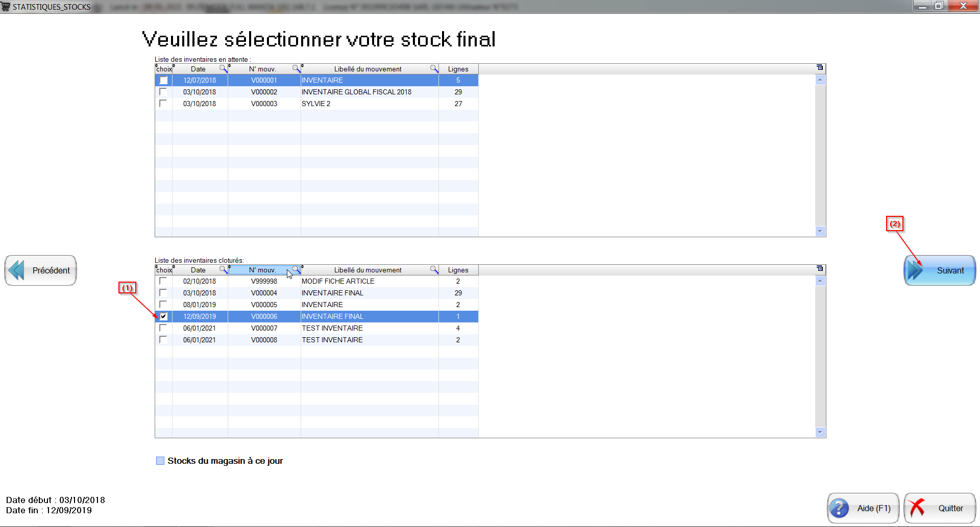Click the Date search magnifier in pending inventories
Viewport: 980px width, 527px height.
(223, 68)
